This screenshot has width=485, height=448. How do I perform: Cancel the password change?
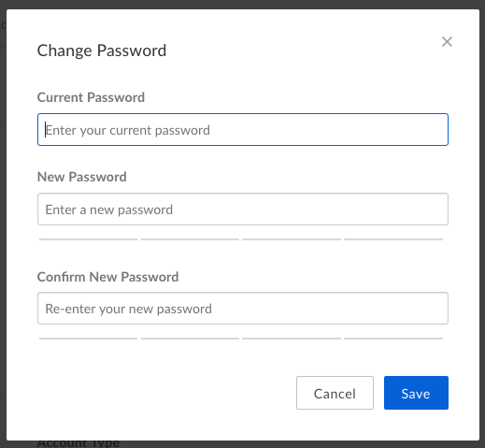[335, 393]
